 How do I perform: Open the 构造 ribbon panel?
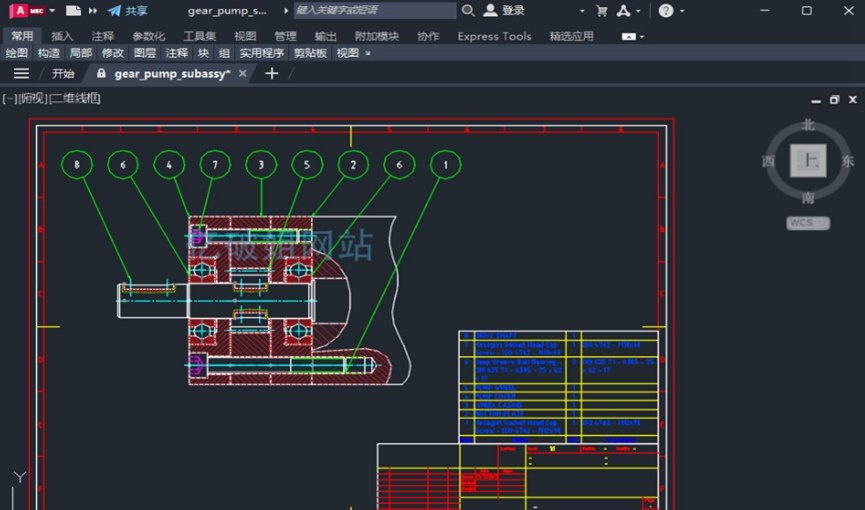click(x=49, y=53)
